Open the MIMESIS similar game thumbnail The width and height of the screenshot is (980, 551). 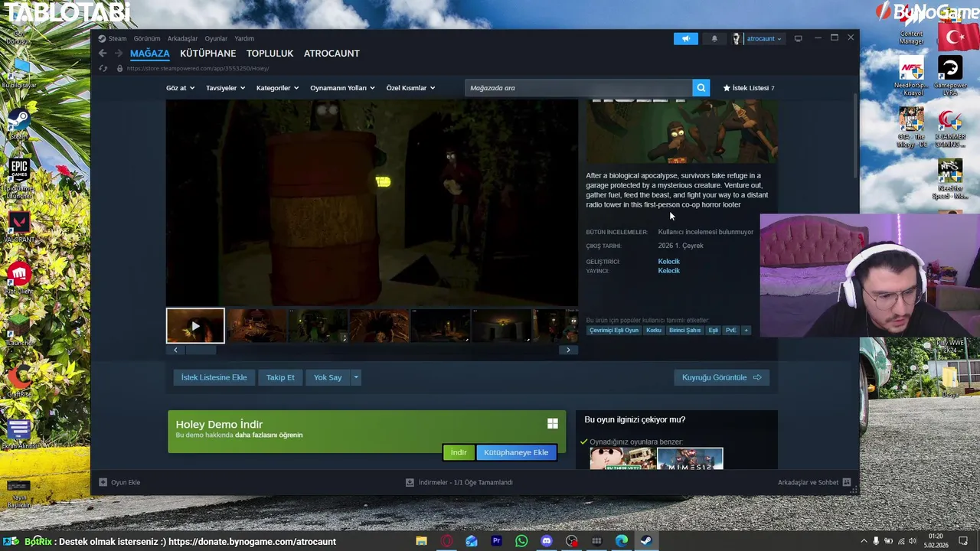coord(690,459)
